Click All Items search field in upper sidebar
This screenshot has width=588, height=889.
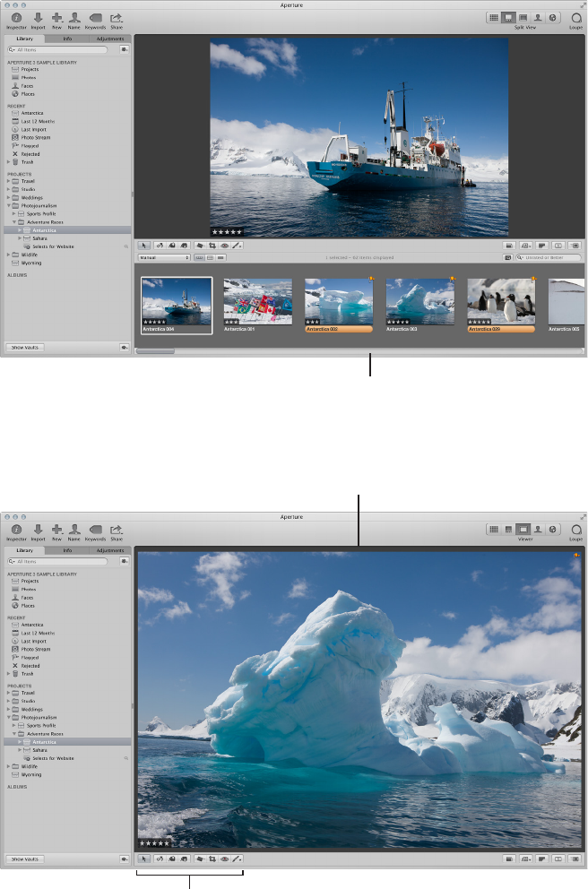click(x=57, y=50)
